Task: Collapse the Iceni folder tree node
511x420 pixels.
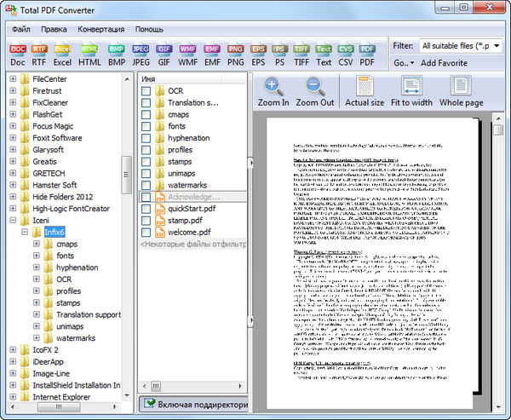Action: pos(13,219)
